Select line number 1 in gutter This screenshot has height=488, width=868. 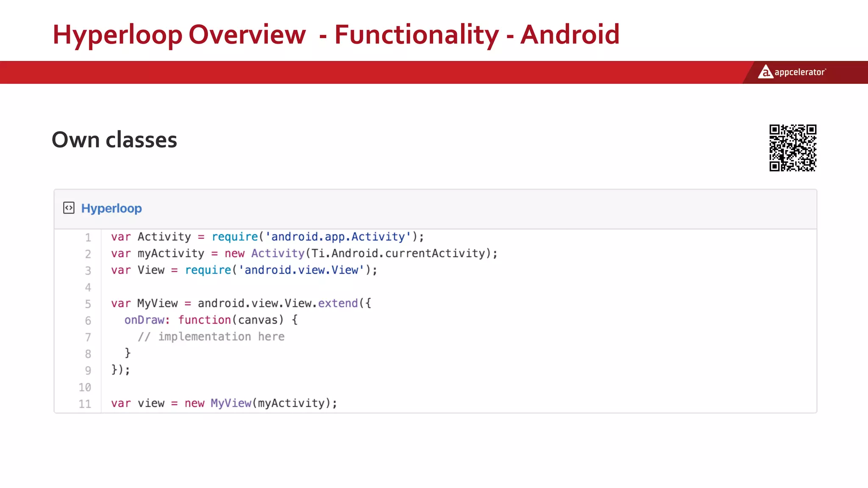[88, 237]
